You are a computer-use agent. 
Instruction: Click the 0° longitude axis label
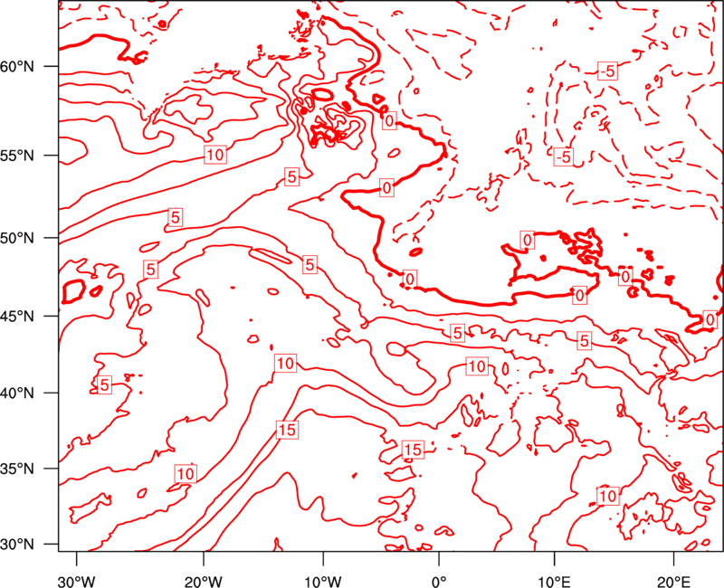click(439, 582)
